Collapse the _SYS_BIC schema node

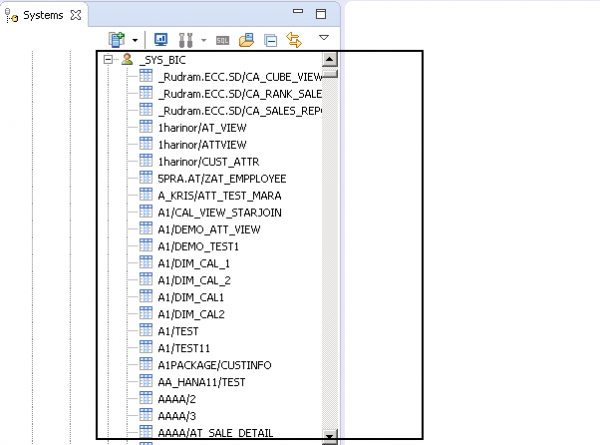pyautogui.click(x=108, y=60)
